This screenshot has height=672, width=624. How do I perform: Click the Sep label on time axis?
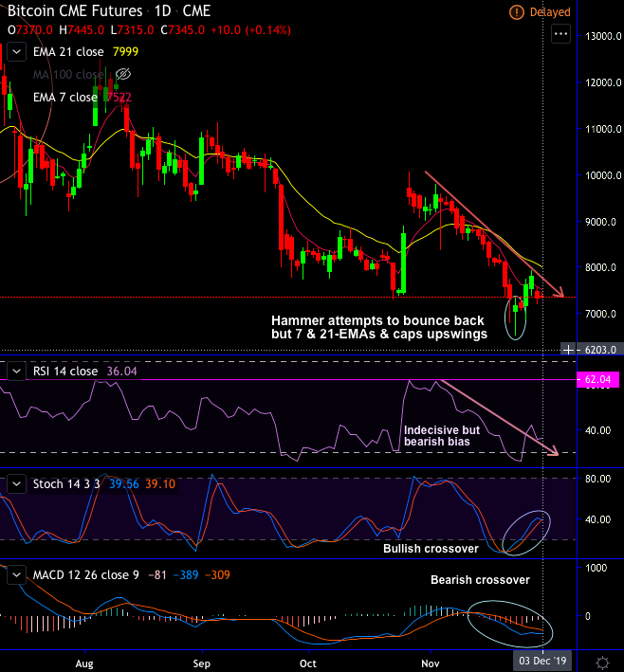[202, 663]
